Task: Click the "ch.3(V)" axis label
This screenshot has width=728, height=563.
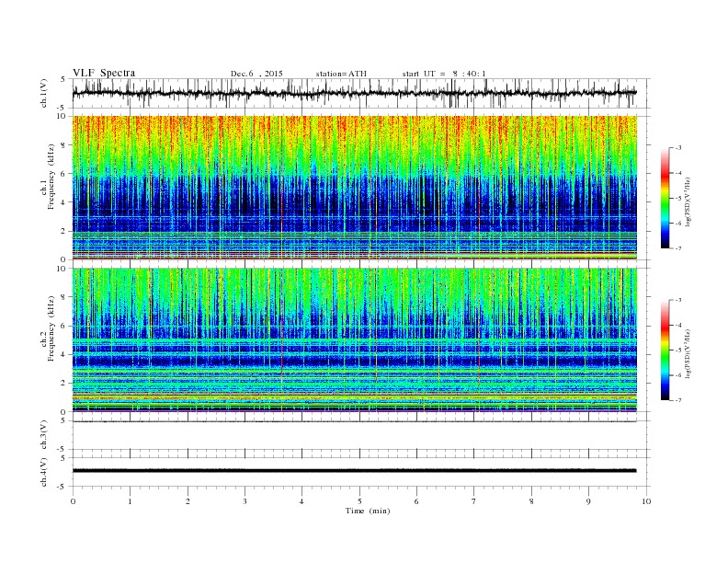Action: [x=44, y=435]
